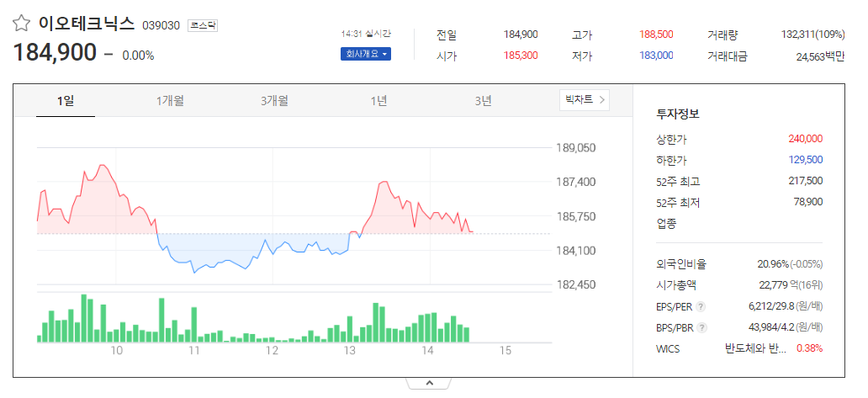Switch to the 1년 chart tab

(378, 101)
